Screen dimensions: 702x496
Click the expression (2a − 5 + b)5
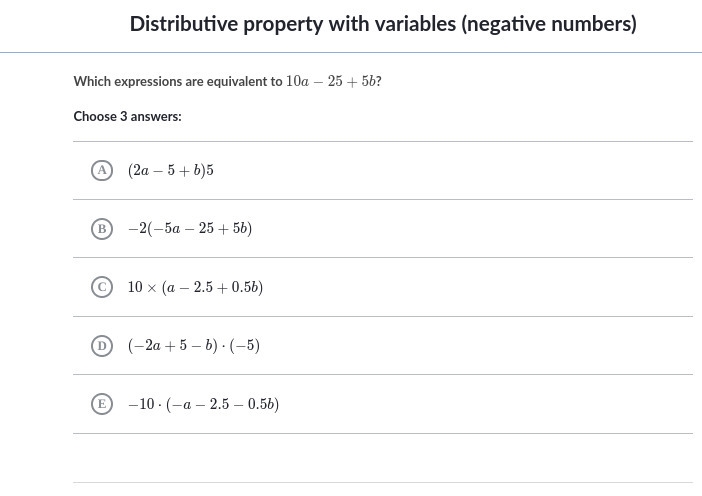(171, 171)
